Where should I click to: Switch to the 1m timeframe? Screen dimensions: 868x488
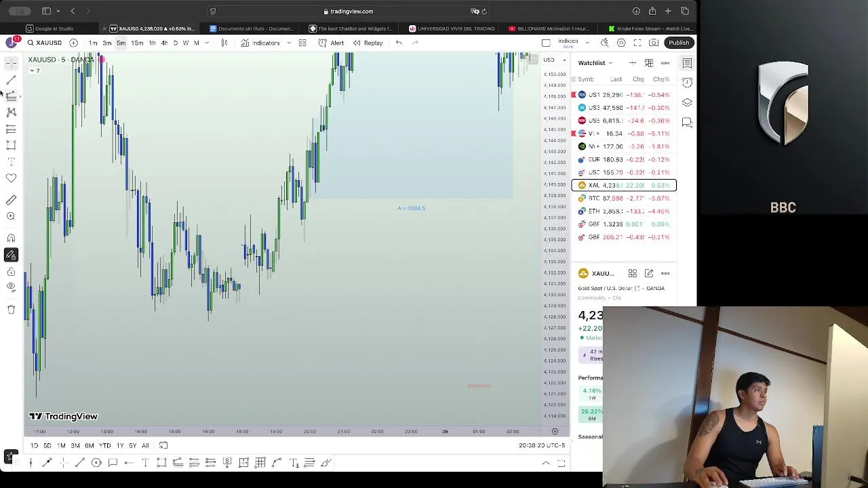[93, 43]
